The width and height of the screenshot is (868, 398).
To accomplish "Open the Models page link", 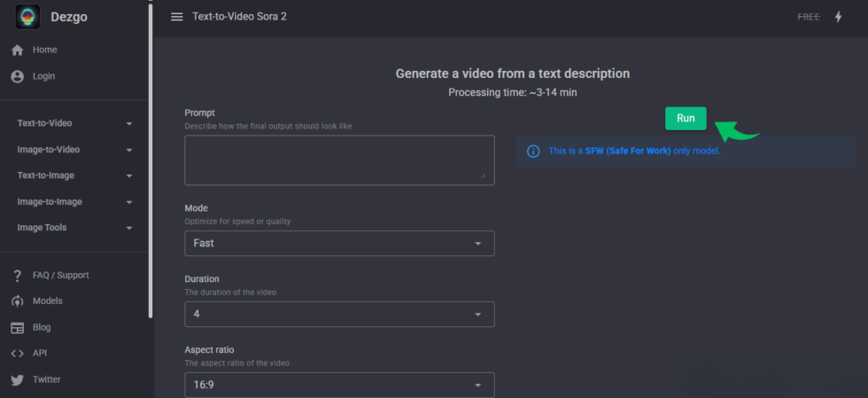I will tap(48, 301).
